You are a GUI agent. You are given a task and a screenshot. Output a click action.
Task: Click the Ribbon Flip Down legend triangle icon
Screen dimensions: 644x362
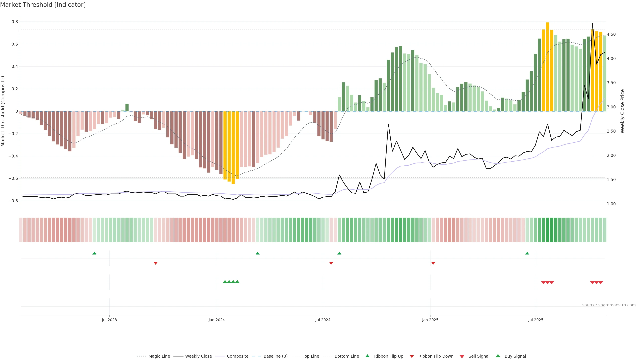[412, 356]
